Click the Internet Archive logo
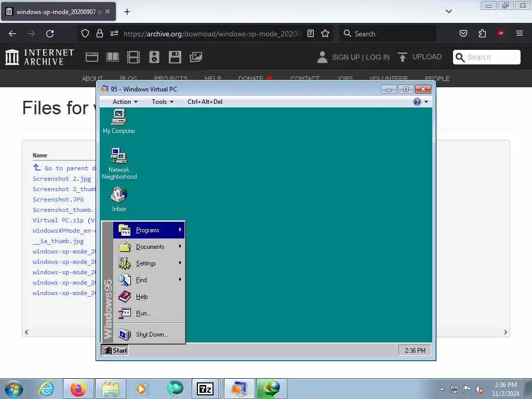This screenshot has height=399, width=532. click(39, 57)
